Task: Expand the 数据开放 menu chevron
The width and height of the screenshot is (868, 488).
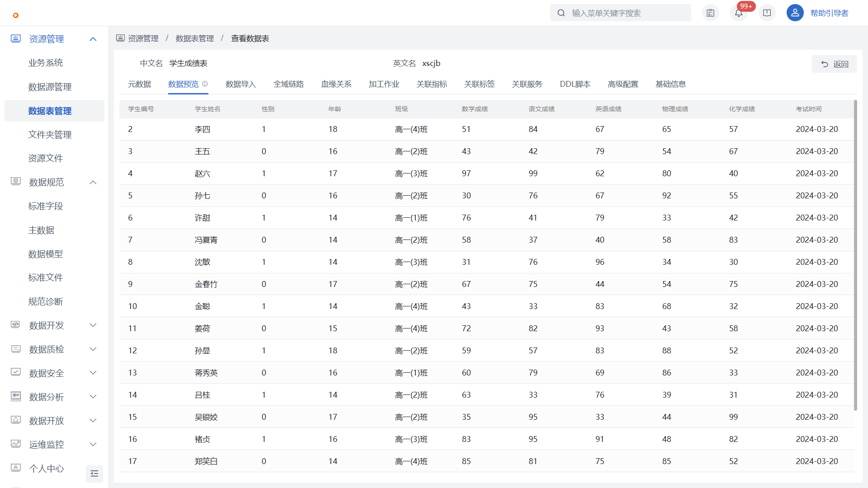Action: coord(93,421)
